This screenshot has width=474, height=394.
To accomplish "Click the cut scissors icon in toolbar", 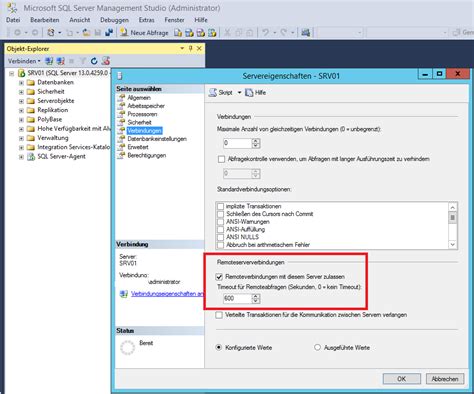I will [x=227, y=33].
